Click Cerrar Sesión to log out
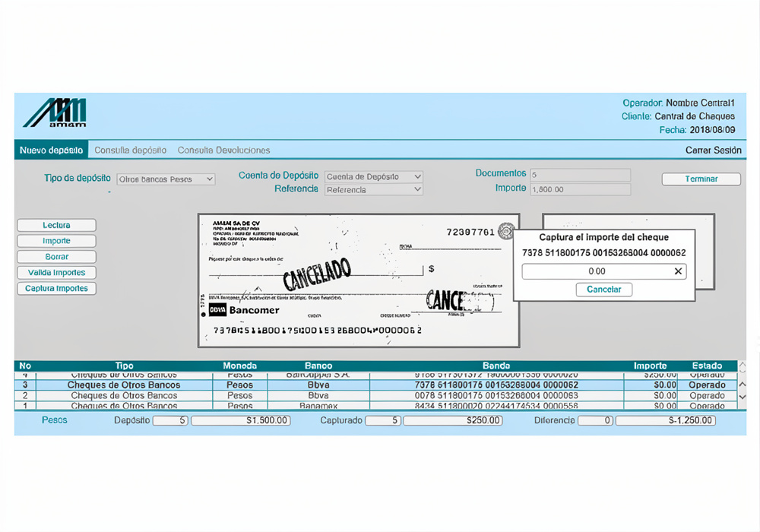 [713, 150]
